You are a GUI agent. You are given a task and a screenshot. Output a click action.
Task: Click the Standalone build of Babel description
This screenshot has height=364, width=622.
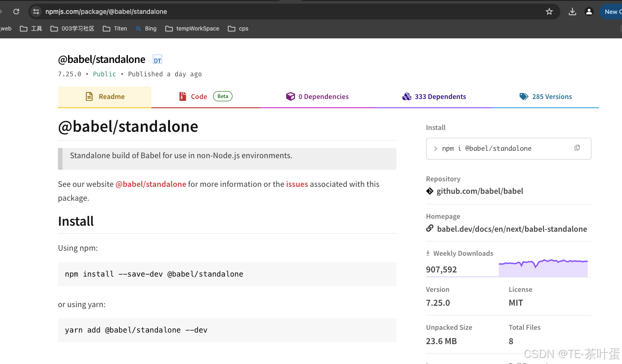coord(181,155)
